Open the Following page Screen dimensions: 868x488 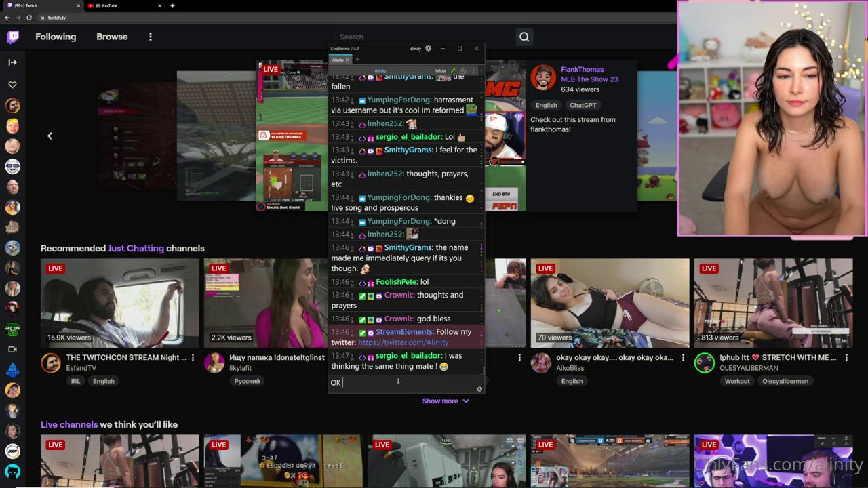(x=56, y=37)
